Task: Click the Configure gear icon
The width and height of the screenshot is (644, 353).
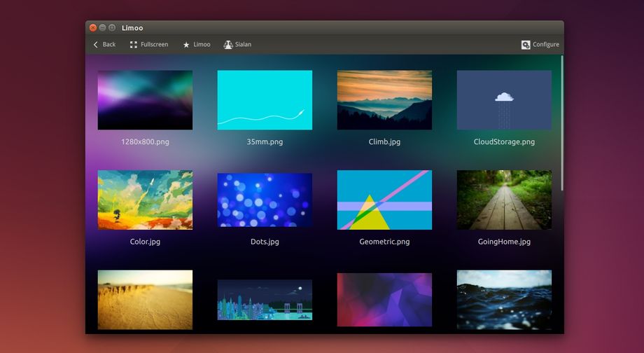Action: [526, 45]
